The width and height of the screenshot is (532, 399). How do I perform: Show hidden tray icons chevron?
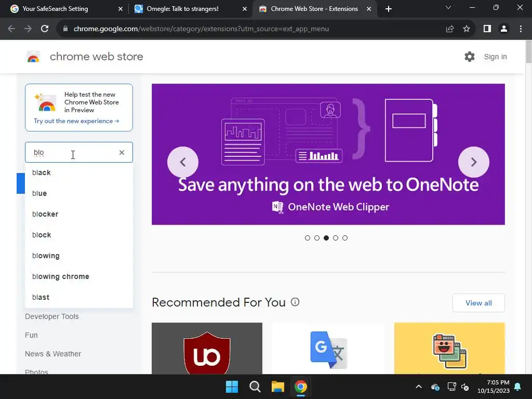coord(419,387)
